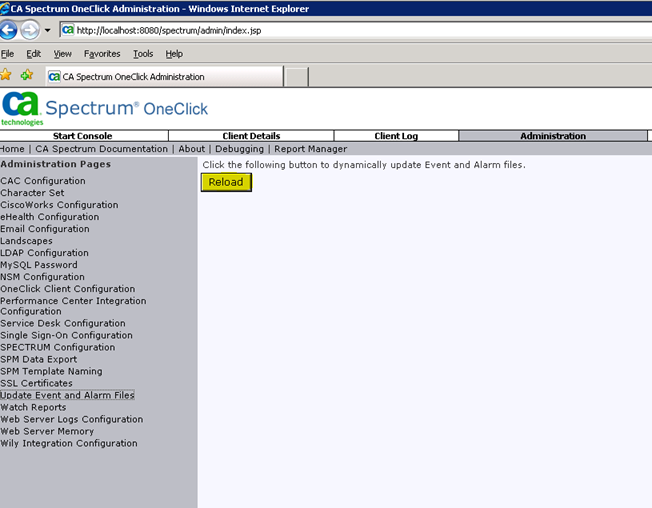
Task: Open the Tools menu
Action: pyautogui.click(x=143, y=54)
